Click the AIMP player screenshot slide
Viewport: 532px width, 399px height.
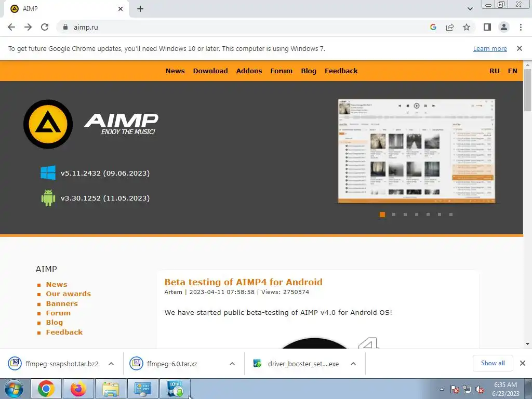click(417, 151)
